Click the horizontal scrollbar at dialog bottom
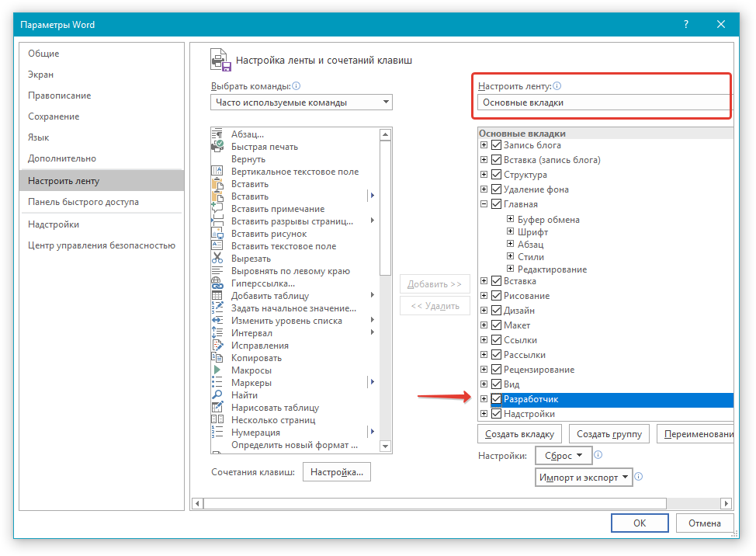Image resolution: width=756 pixels, height=556 pixels. click(x=462, y=503)
